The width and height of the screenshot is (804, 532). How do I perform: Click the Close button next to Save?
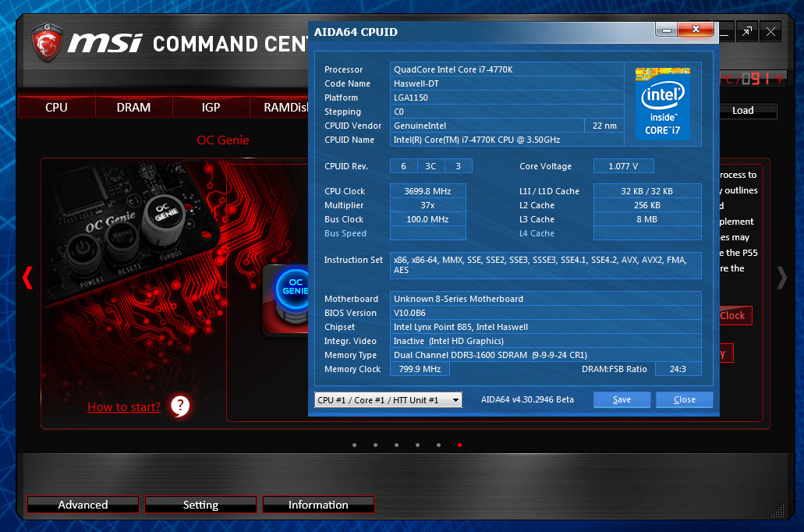point(685,399)
